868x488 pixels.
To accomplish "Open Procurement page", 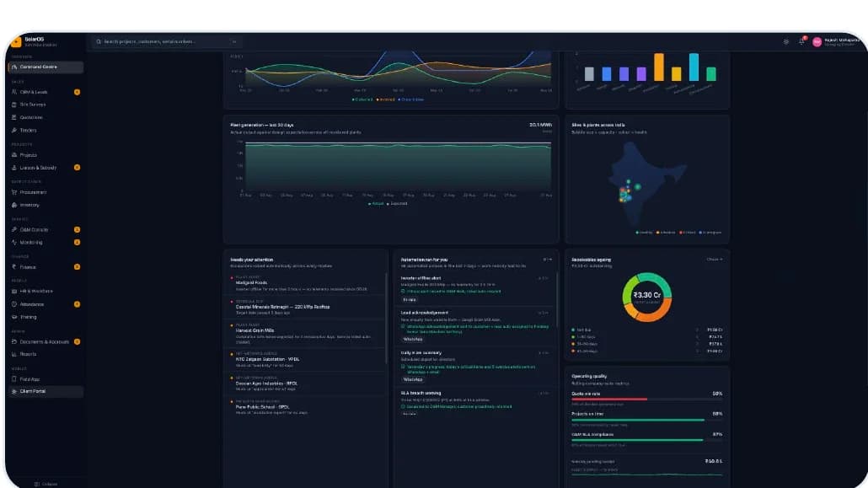I will 46,192.
